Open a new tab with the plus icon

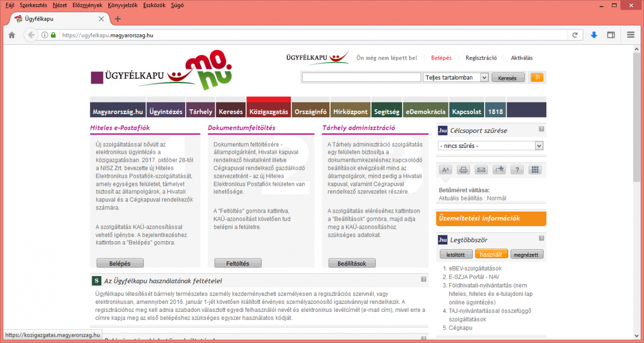[x=118, y=19]
